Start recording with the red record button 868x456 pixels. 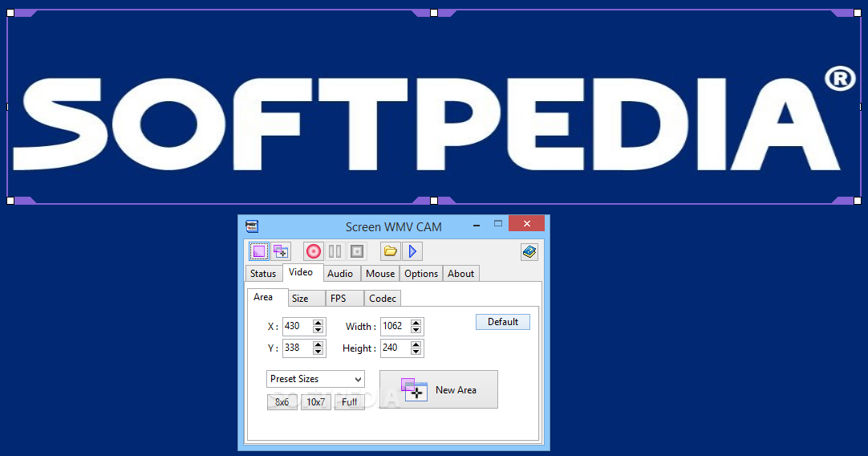(x=314, y=251)
